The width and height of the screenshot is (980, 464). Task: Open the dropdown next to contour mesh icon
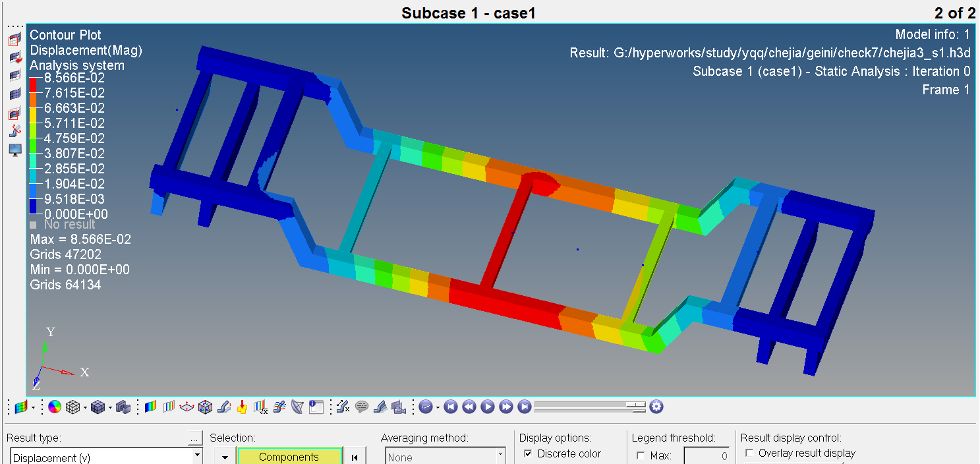click(33, 407)
